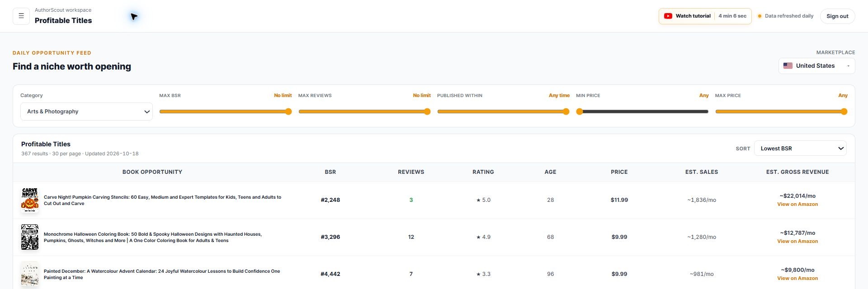The width and height of the screenshot is (868, 289).
Task: Open the Painted December cover thumbnail
Action: 30,274
